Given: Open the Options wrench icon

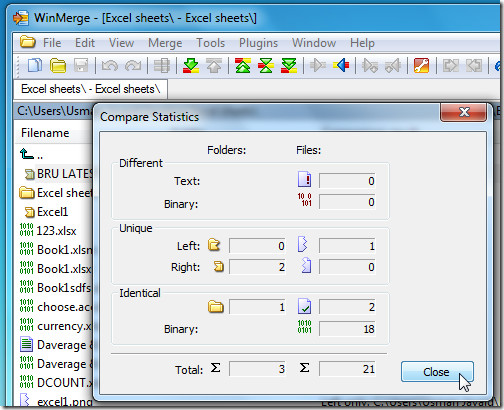Looking at the screenshot, I should (x=421, y=65).
